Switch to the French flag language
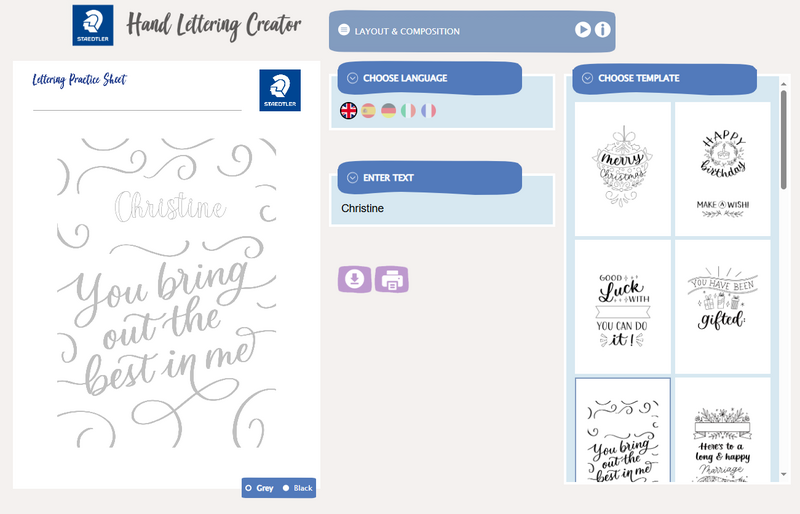 click(428, 110)
